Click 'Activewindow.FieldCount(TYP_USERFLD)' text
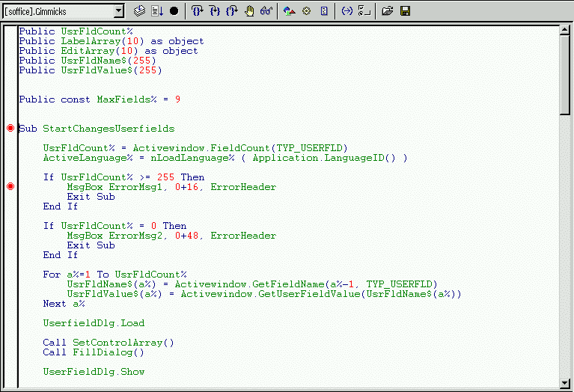574x392 pixels. pos(240,148)
